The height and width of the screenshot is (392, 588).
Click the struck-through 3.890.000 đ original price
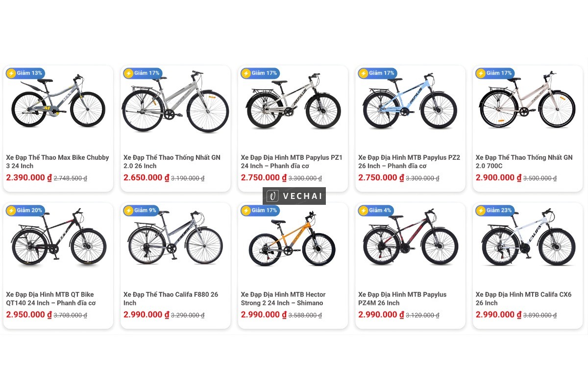coord(540,316)
